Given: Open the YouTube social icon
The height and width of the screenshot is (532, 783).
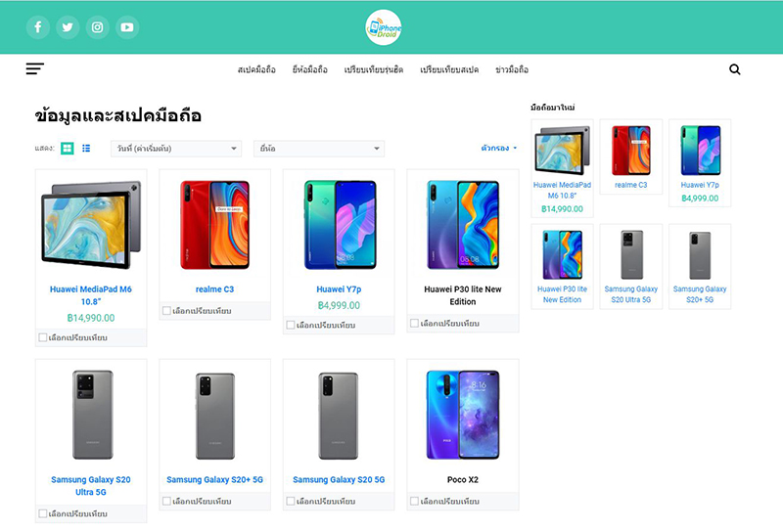Looking at the screenshot, I should pos(127,27).
